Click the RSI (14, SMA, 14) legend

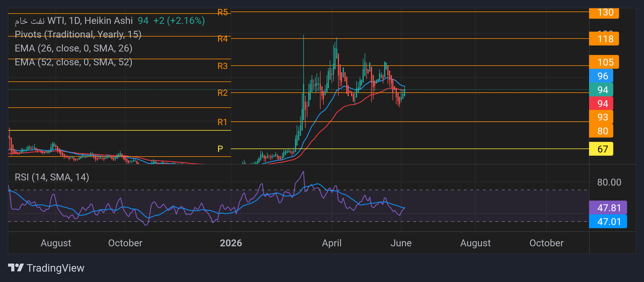click(x=52, y=177)
